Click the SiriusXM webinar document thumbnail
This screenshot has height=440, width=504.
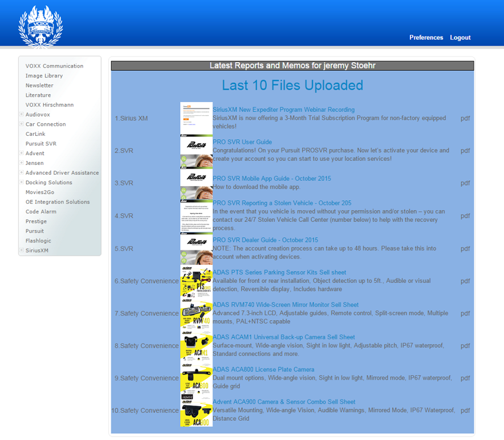click(196, 118)
